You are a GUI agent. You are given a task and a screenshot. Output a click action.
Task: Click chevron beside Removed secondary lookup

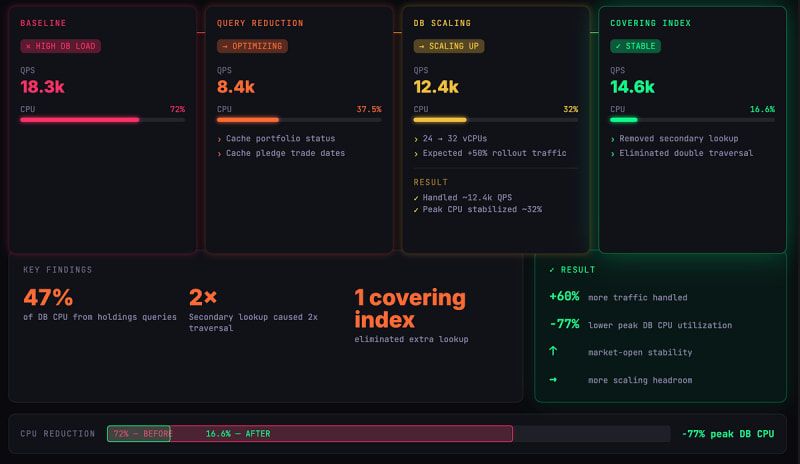coord(613,139)
